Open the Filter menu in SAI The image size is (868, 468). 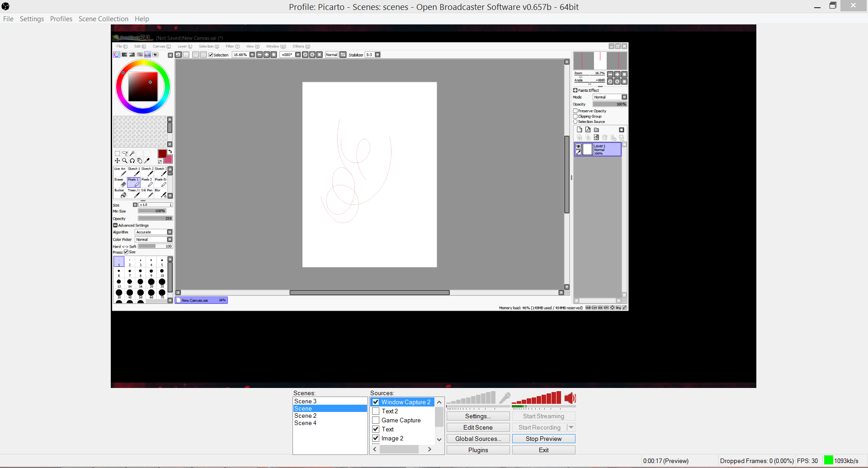pos(233,47)
